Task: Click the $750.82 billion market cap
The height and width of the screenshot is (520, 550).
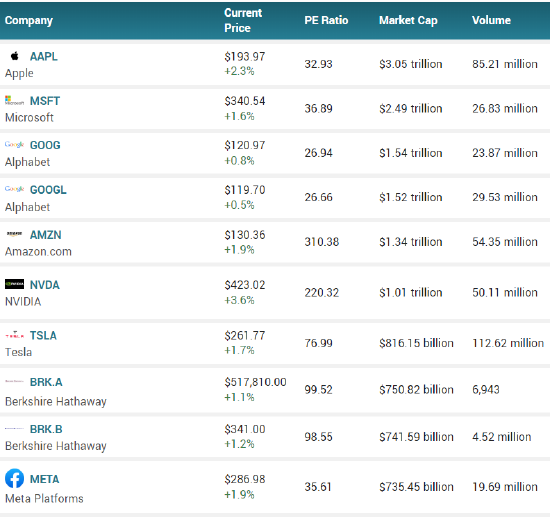Action: 416,390
